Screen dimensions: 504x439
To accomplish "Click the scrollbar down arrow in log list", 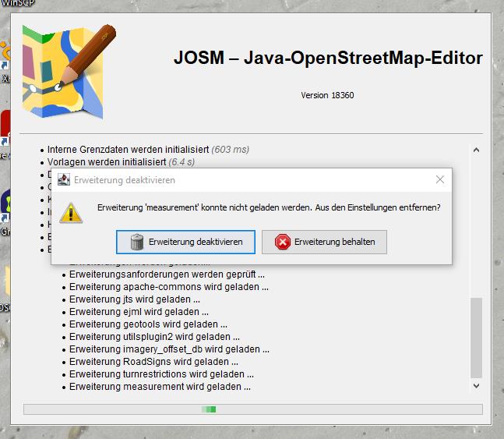I will point(476,385).
